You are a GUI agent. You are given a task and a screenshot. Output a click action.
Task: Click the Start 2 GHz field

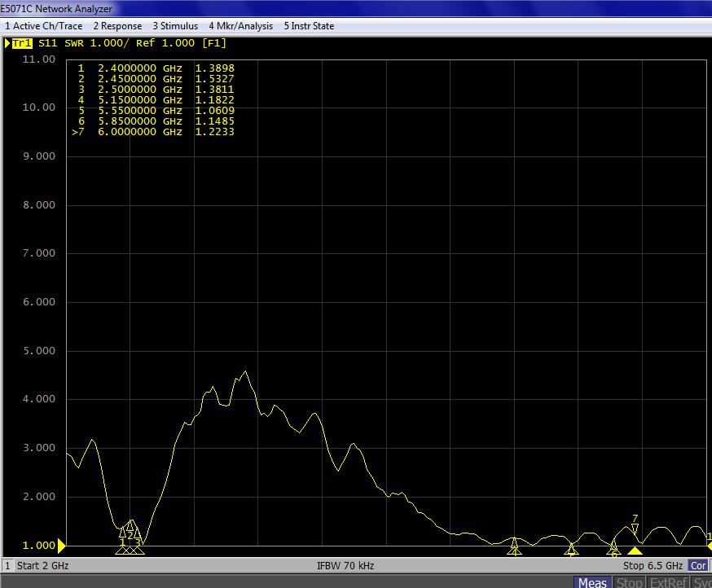coord(42,566)
